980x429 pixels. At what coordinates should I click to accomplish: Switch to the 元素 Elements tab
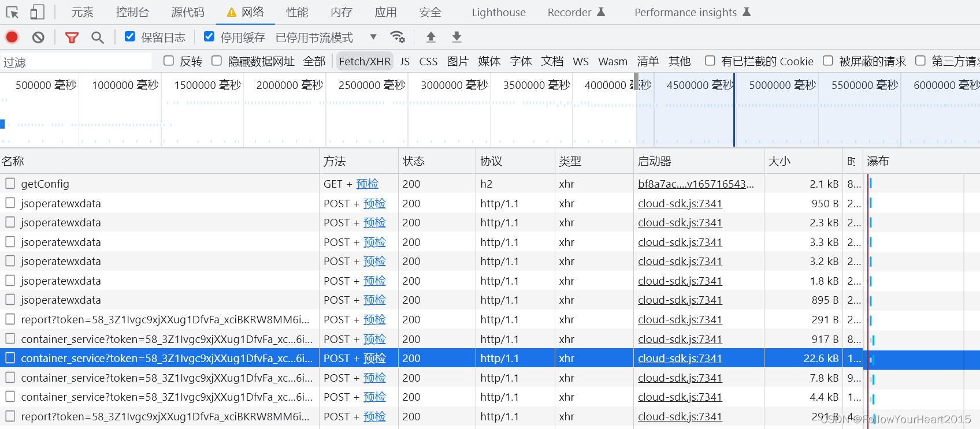[x=82, y=12]
